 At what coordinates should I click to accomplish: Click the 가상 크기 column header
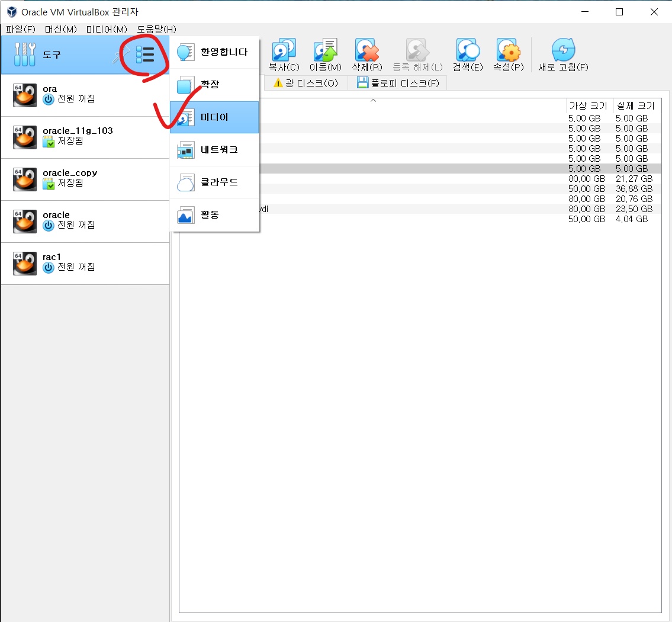pos(588,106)
